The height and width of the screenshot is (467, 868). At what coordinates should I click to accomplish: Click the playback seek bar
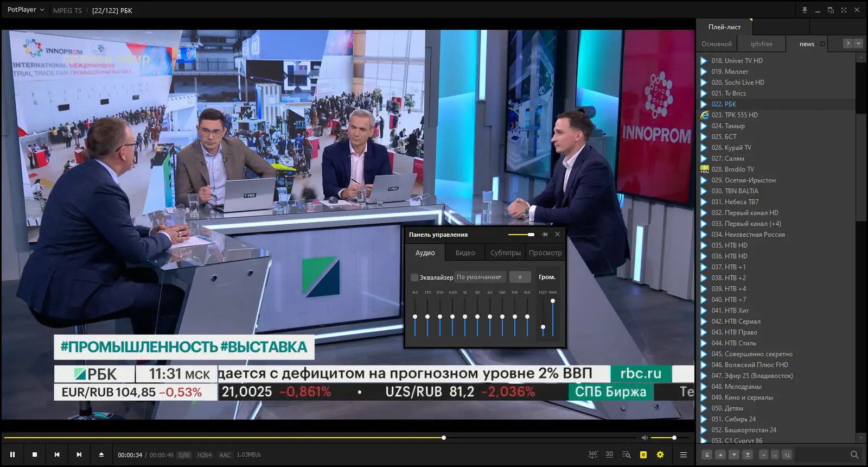320,438
